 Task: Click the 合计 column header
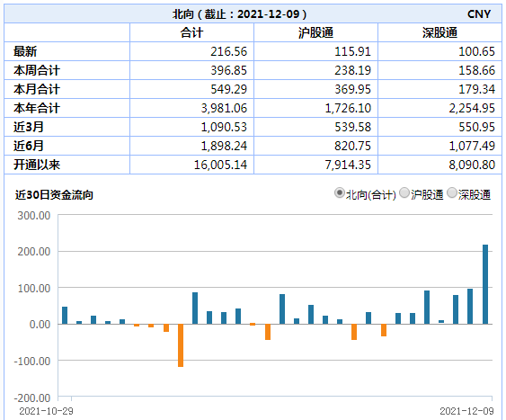point(191,32)
